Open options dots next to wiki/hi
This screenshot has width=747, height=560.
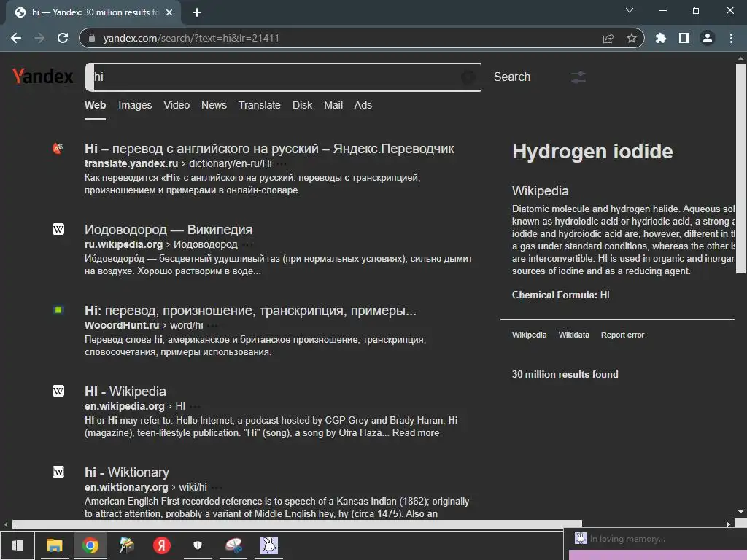point(216,488)
